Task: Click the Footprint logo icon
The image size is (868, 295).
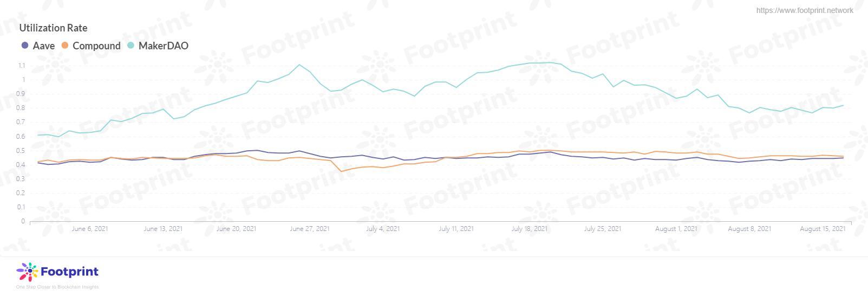Action: click(27, 272)
